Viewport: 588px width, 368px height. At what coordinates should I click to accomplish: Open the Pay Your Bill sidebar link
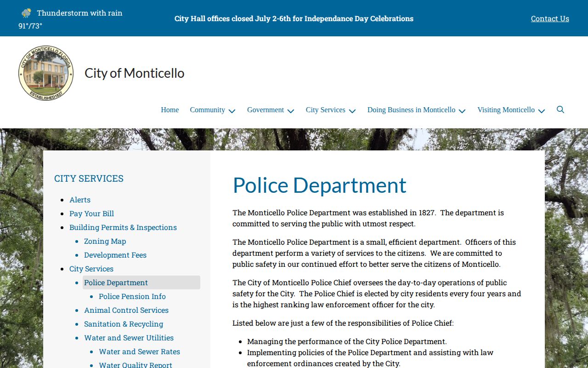tap(91, 213)
